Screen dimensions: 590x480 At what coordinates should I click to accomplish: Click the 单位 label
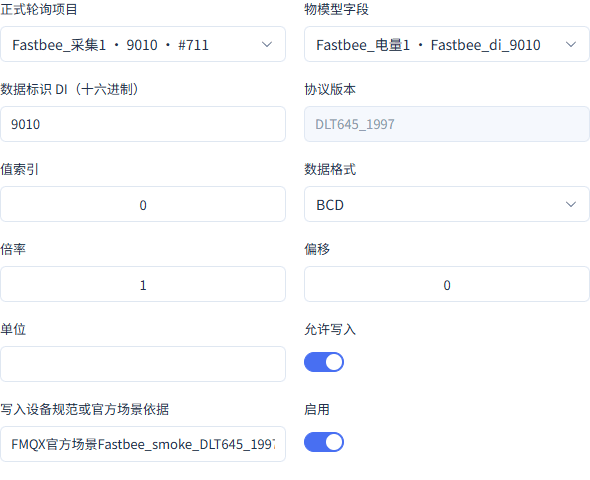tap(13, 330)
